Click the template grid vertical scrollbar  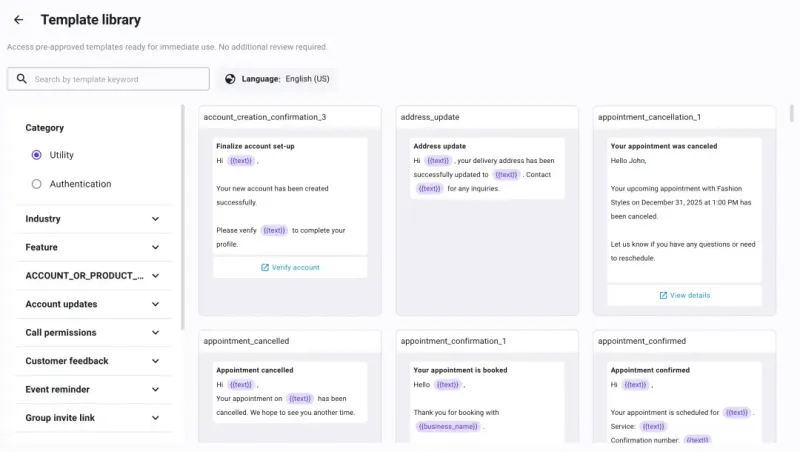[x=791, y=113]
